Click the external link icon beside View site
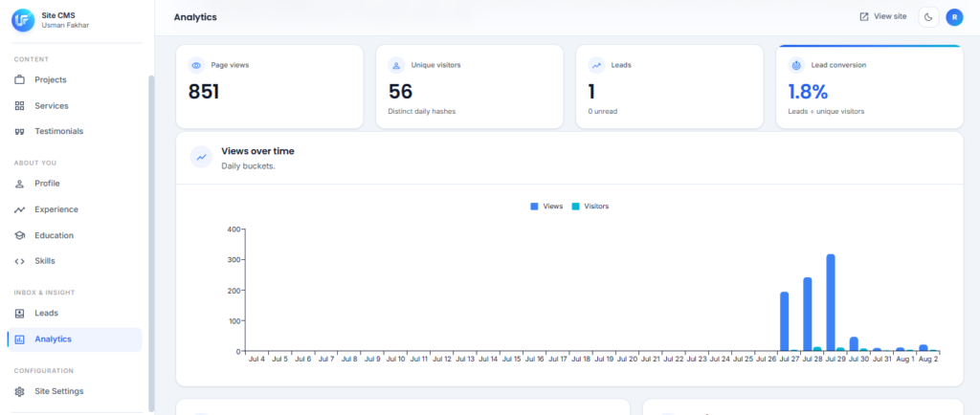This screenshot has width=980, height=415. [x=864, y=17]
